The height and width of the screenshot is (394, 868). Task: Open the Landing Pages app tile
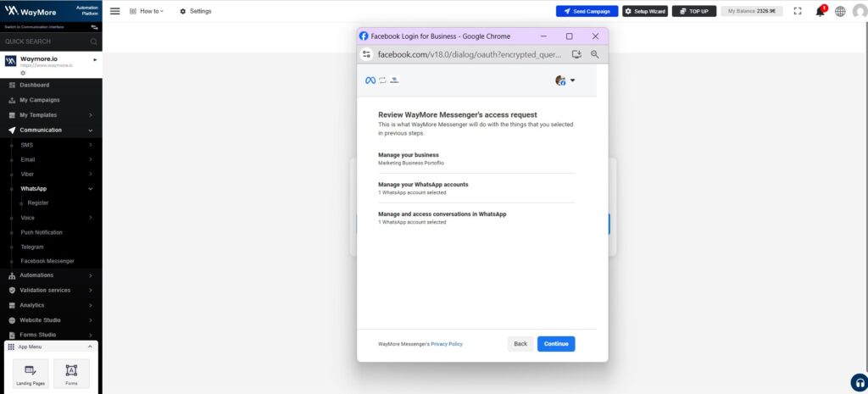click(31, 374)
